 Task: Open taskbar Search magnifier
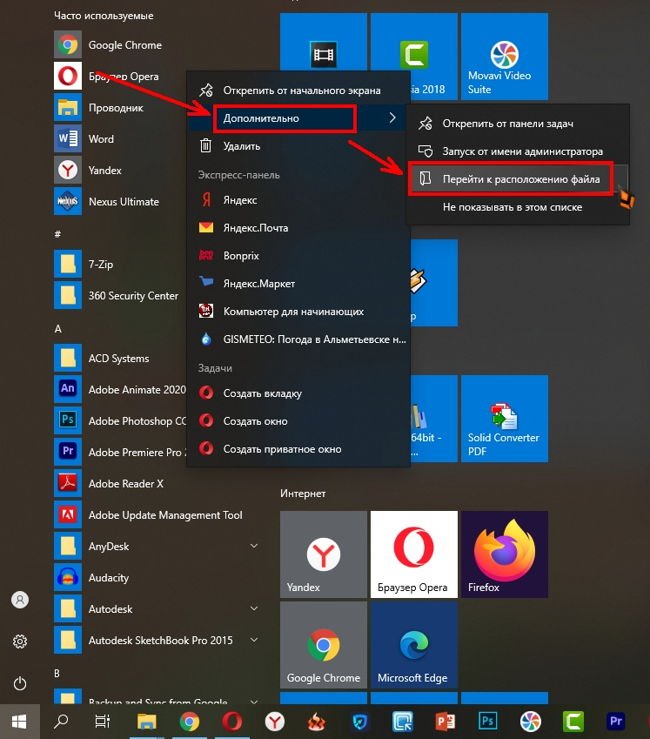point(61,721)
